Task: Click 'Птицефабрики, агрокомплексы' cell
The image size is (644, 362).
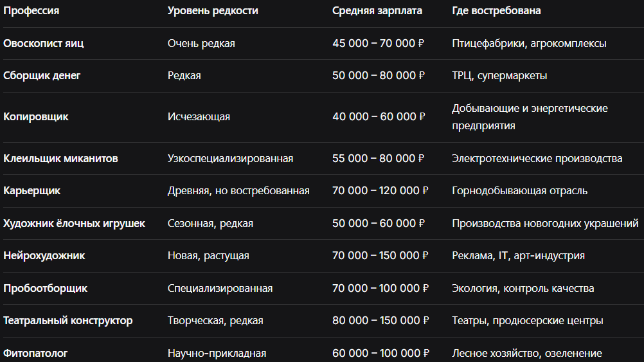Action: [x=529, y=44]
